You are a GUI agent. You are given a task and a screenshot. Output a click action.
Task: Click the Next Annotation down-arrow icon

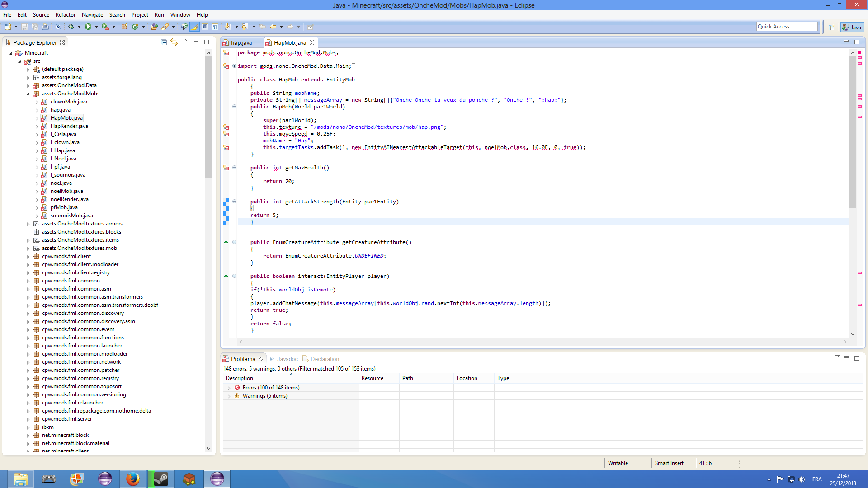point(227,27)
